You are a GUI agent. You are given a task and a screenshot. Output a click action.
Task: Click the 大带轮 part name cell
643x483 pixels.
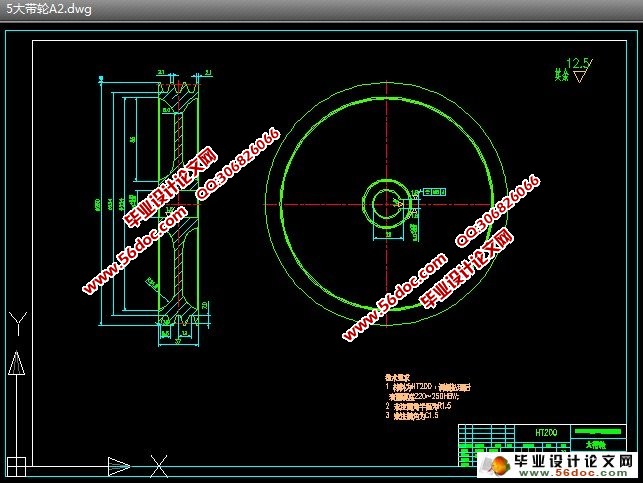click(595, 442)
